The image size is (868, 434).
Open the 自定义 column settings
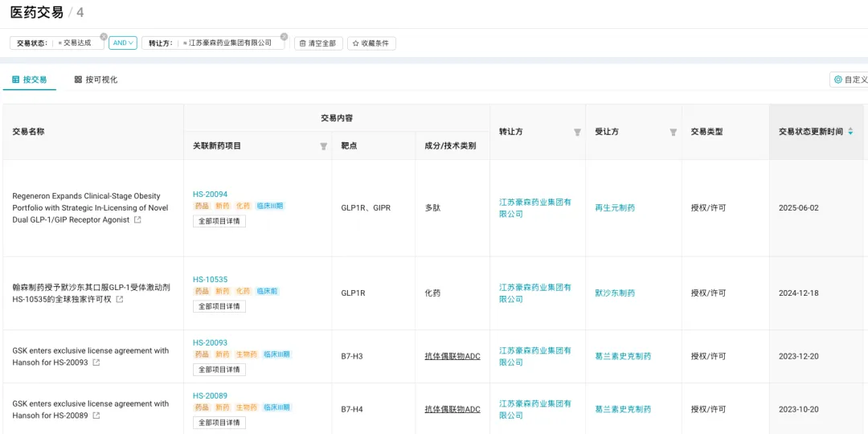(850, 80)
